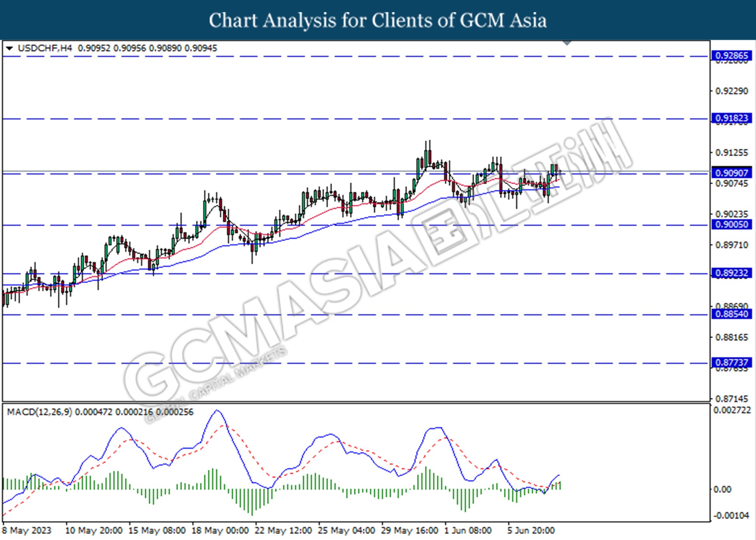
Task: Select the 1 Jun 08:00 time label
Action: click(468, 530)
